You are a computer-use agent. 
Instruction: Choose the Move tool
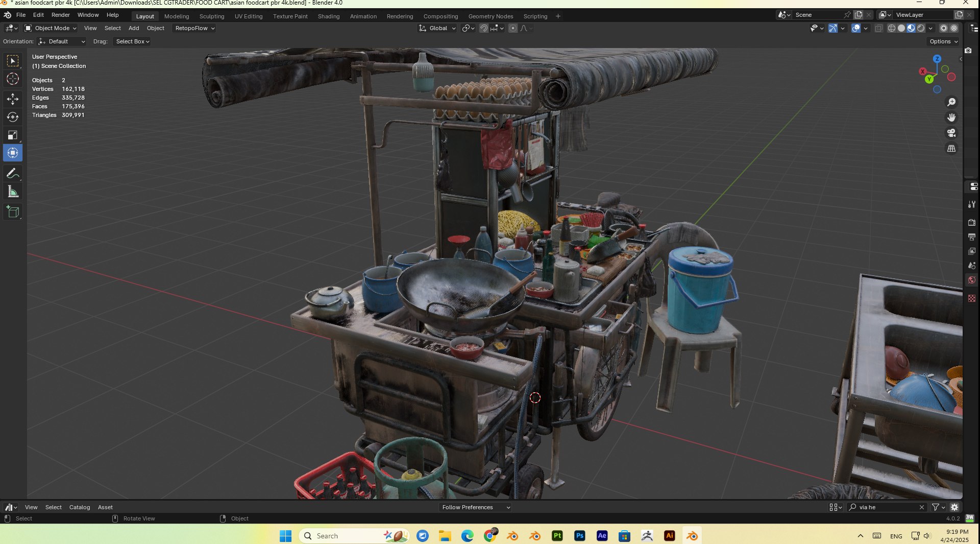(x=13, y=99)
